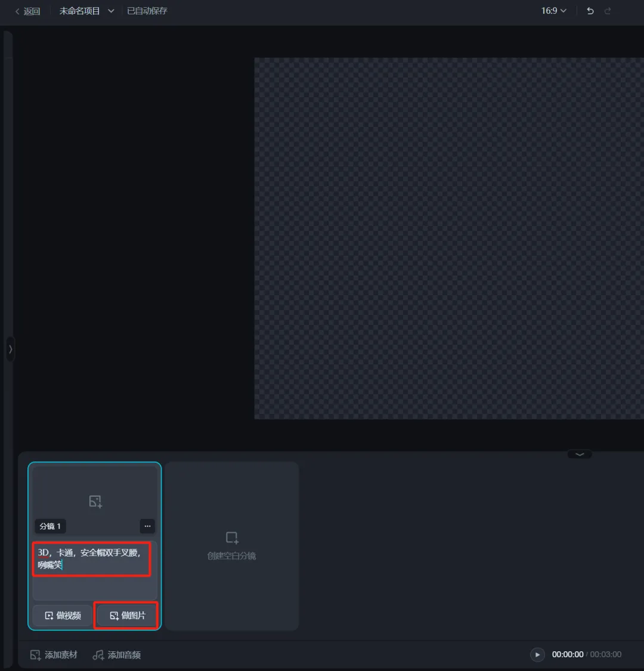Click the 做图片 button
This screenshot has width=644, height=671.
(126, 616)
